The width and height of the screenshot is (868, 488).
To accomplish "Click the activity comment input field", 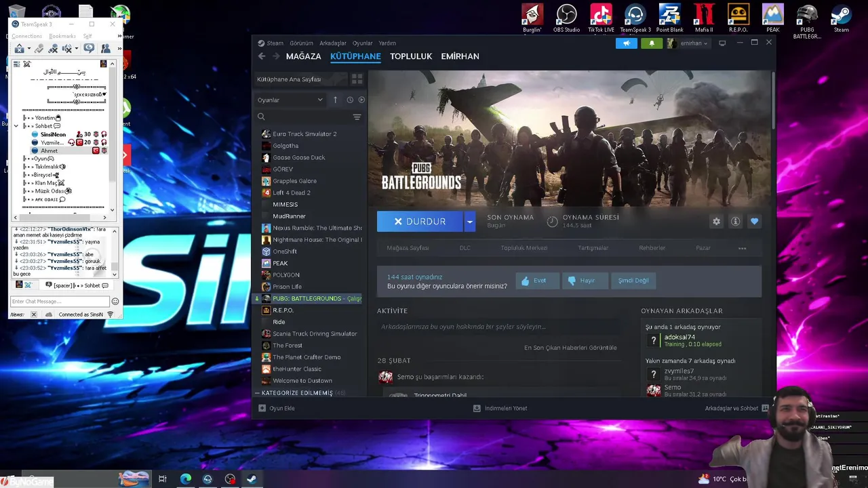I will (498, 327).
